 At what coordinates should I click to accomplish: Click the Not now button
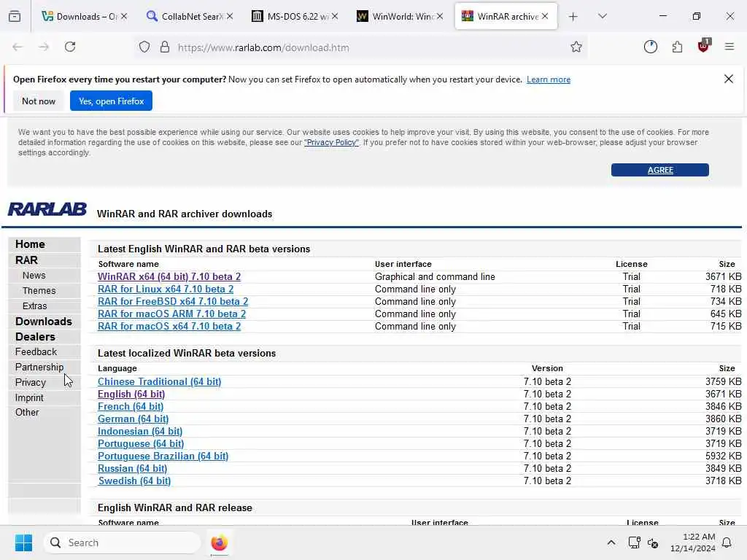(x=39, y=101)
